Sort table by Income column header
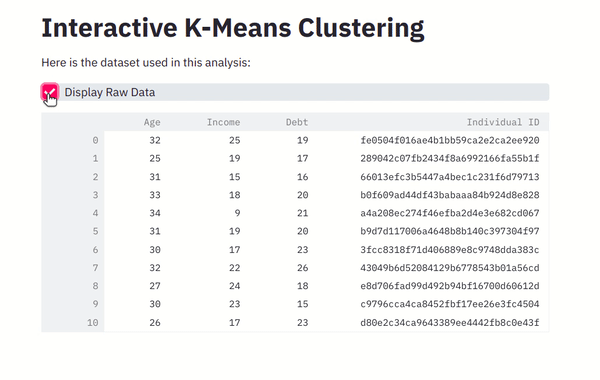Image resolution: width=600 pixels, height=380 pixels. click(223, 122)
